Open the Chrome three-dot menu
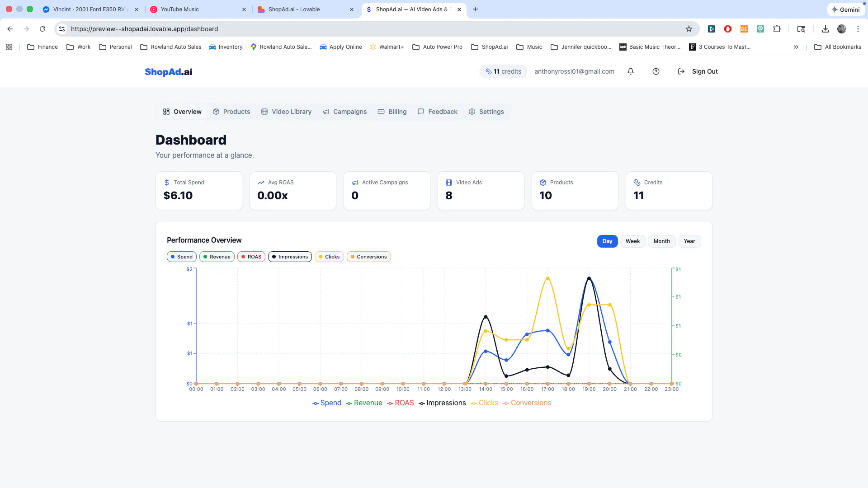This screenshot has width=868, height=488. pyautogui.click(x=858, y=29)
